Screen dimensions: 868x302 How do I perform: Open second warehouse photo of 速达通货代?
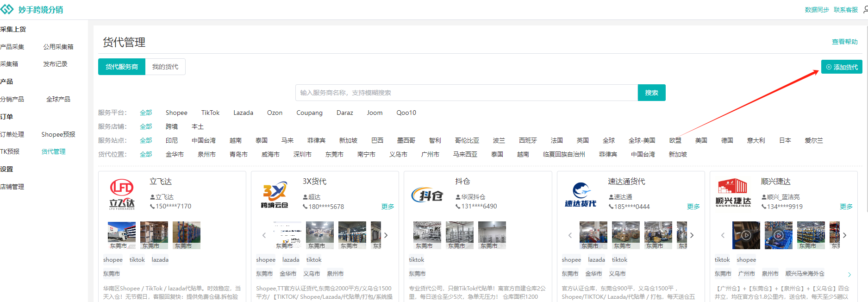pyautogui.click(x=626, y=235)
